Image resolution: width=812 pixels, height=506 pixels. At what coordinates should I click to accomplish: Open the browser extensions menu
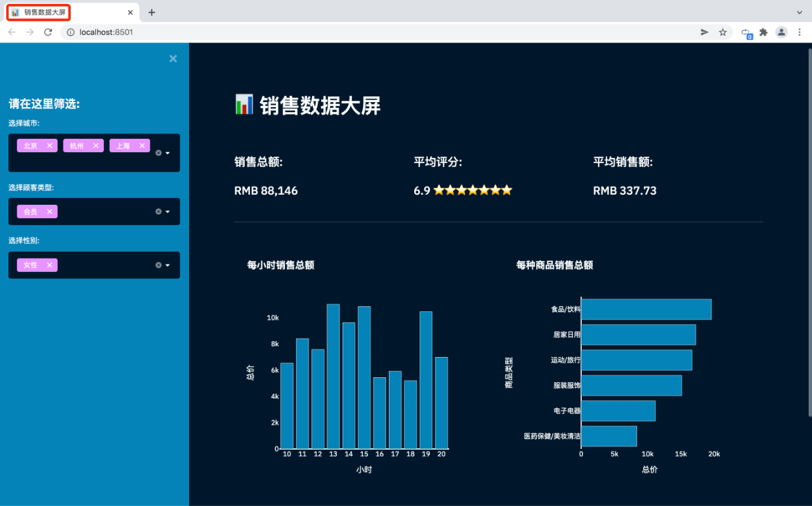point(763,32)
